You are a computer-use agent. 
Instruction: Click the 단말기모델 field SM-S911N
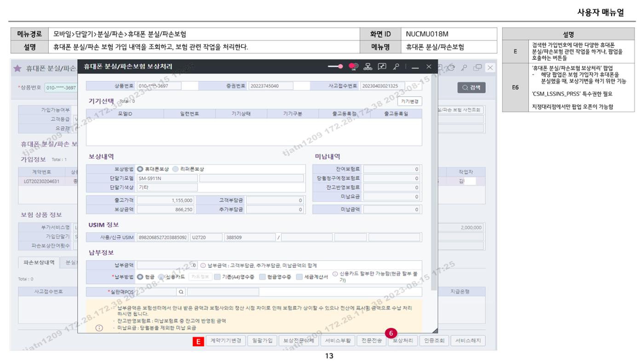(x=167, y=178)
